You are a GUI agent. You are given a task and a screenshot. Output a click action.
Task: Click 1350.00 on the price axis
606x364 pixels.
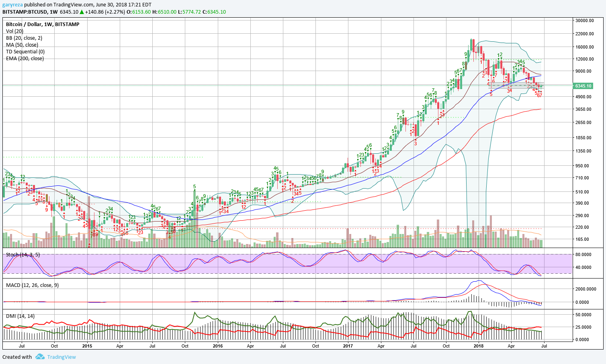pos(583,151)
